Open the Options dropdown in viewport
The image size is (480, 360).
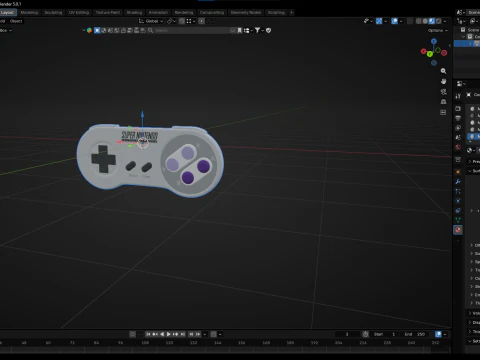[438, 30]
